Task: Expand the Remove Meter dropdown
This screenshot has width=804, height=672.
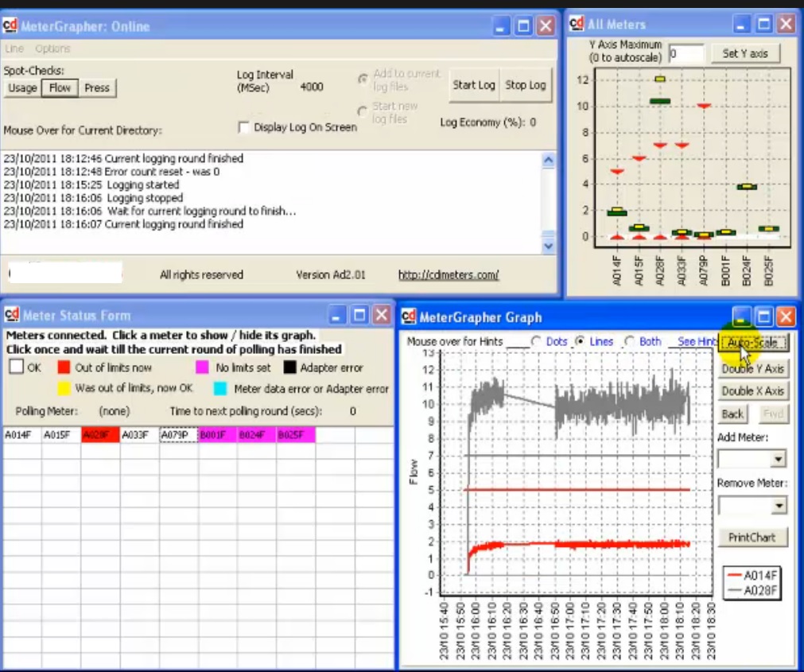Action: (778, 506)
